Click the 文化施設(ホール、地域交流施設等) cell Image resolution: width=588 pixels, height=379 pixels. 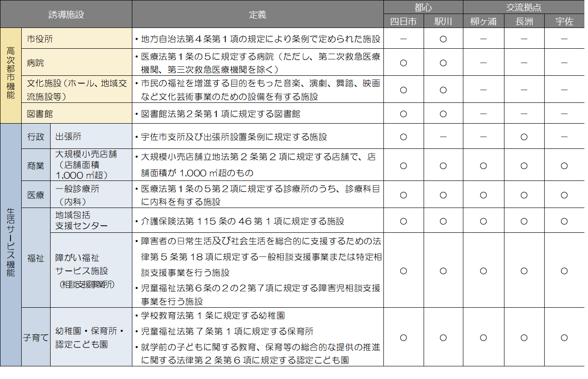[77, 89]
